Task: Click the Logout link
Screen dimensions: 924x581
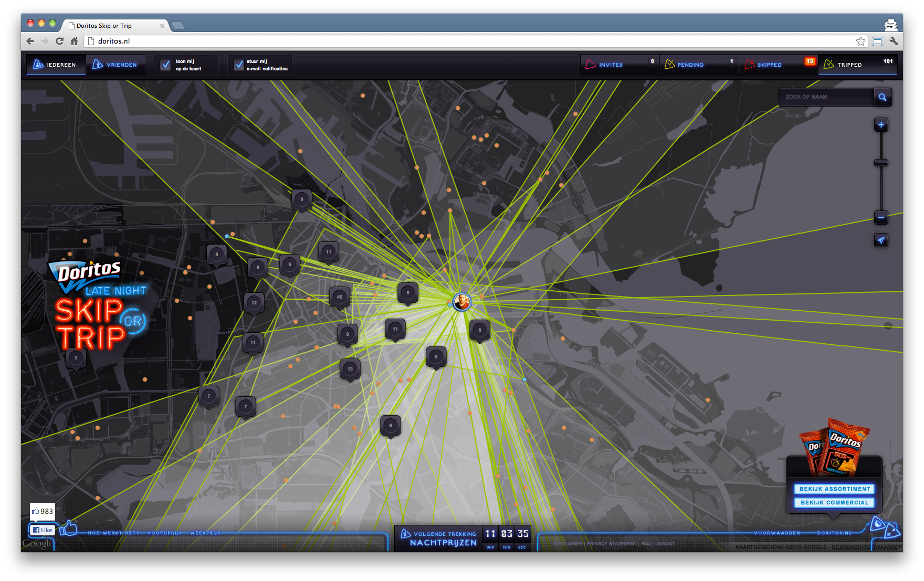Action: (665, 544)
